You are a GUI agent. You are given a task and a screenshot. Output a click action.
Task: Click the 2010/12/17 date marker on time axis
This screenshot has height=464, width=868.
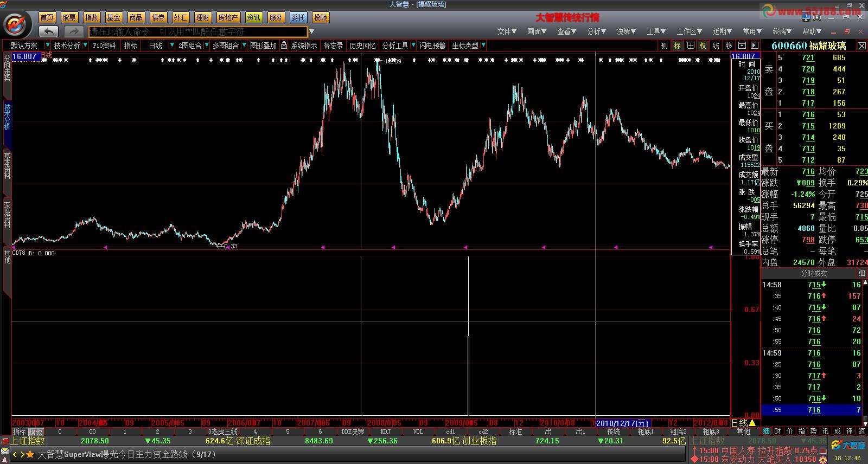(x=623, y=423)
